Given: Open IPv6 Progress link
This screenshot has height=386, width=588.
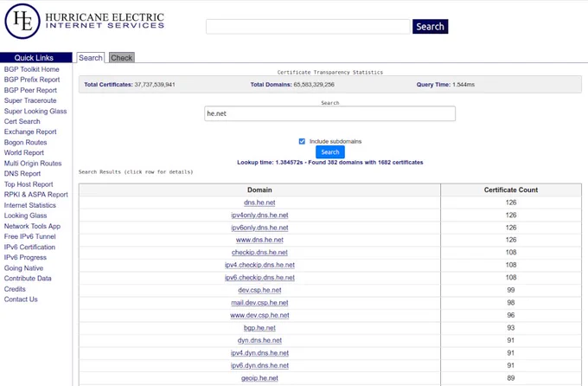Looking at the screenshot, I should [x=25, y=258].
